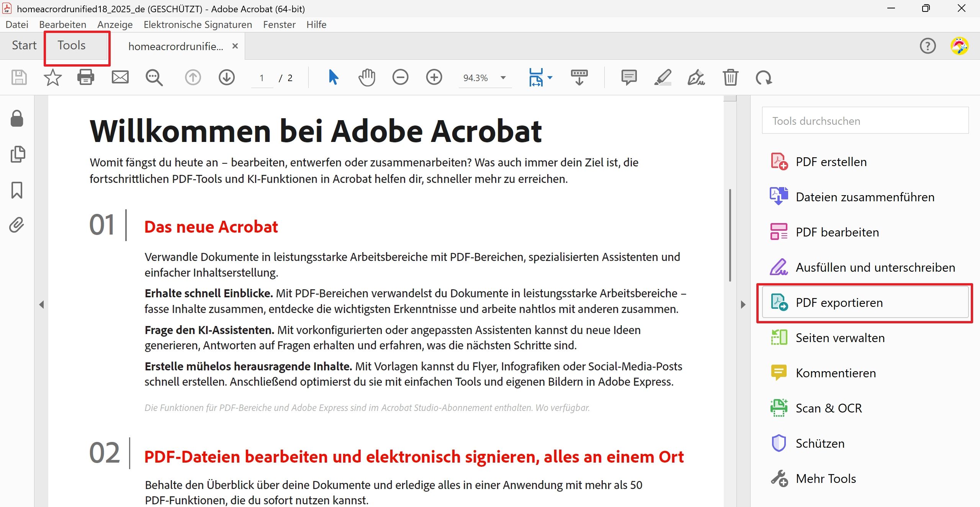
Task: Focus the Tools durchsuchen search field
Action: 865,121
